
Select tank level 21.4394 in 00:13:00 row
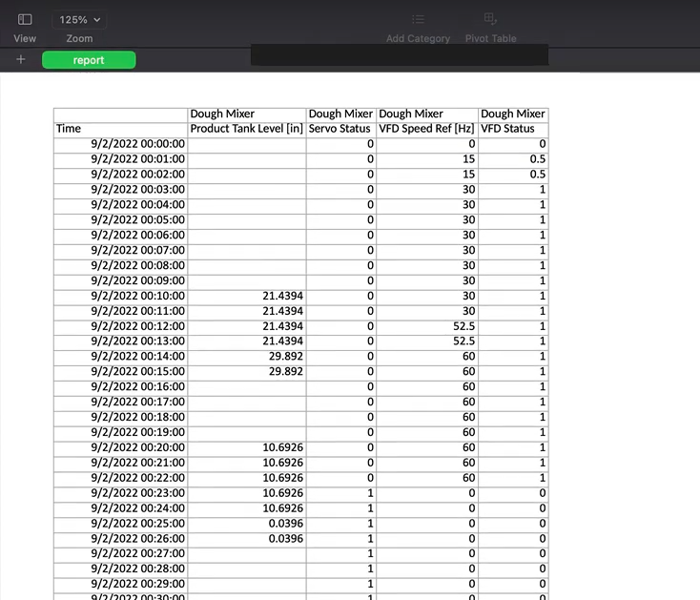[x=247, y=341]
